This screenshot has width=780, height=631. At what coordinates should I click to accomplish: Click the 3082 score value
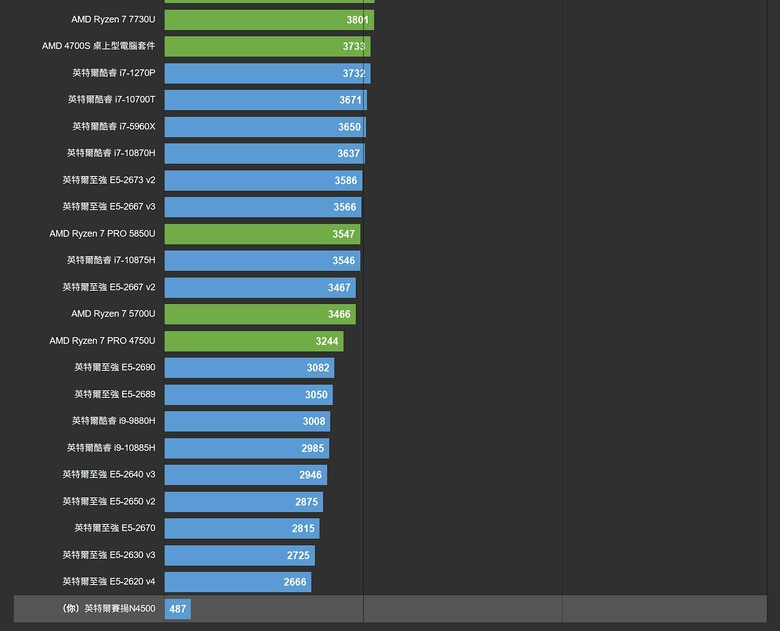tap(318, 368)
